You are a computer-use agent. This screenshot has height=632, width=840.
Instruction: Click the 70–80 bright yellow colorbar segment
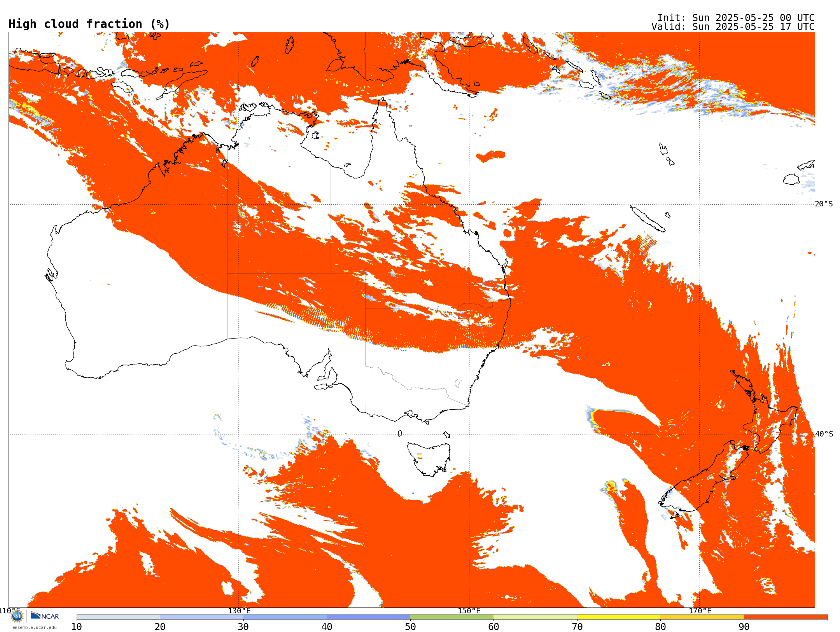619,617
